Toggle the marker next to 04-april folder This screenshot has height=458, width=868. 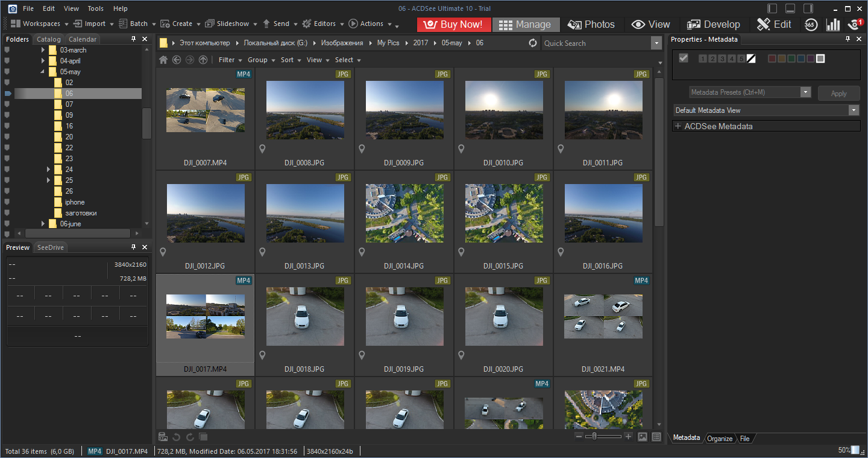[7, 61]
